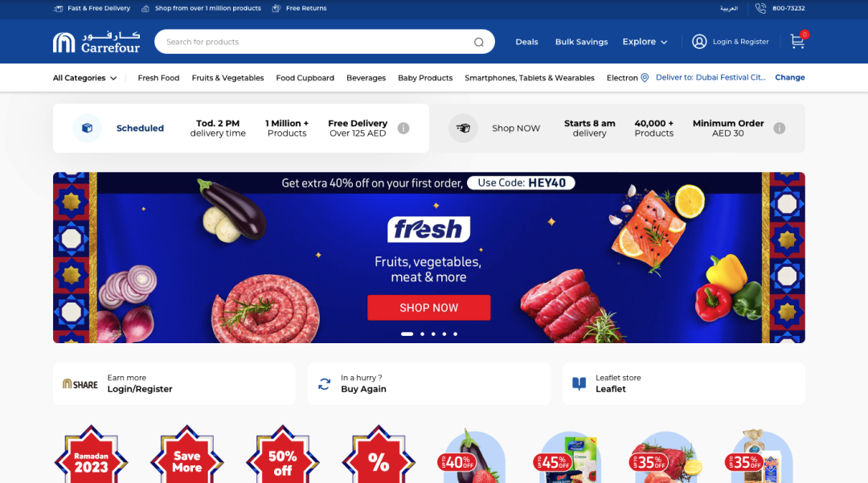Click the phone icon near 800-73232

760,8
